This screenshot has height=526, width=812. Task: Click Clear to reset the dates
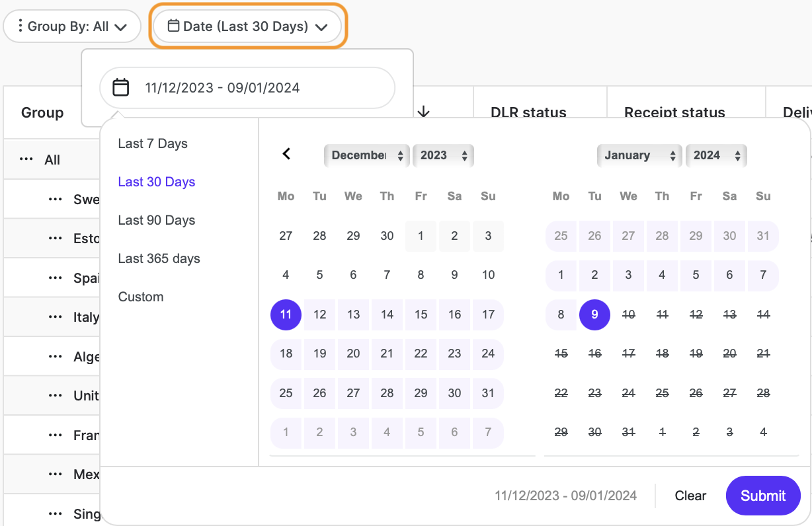pyautogui.click(x=690, y=496)
